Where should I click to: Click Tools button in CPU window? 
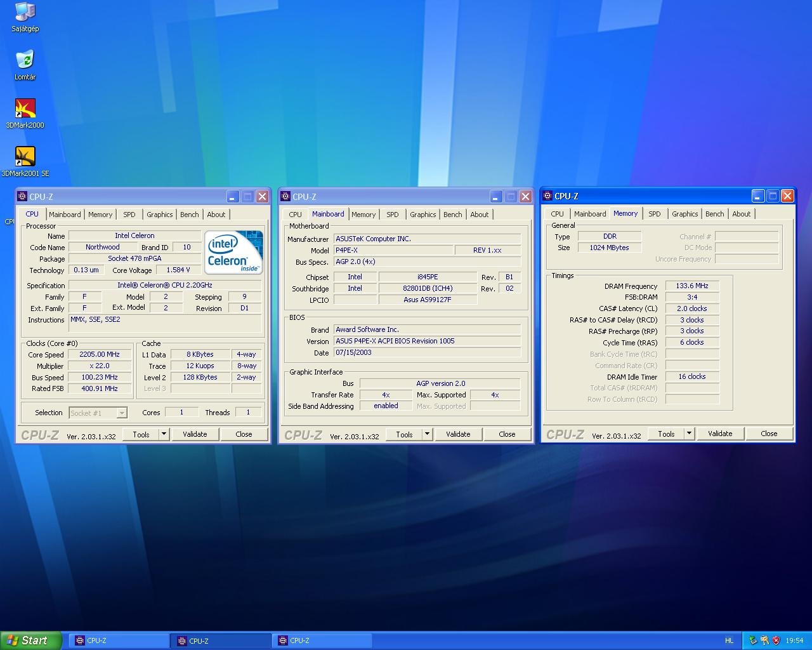[141, 434]
